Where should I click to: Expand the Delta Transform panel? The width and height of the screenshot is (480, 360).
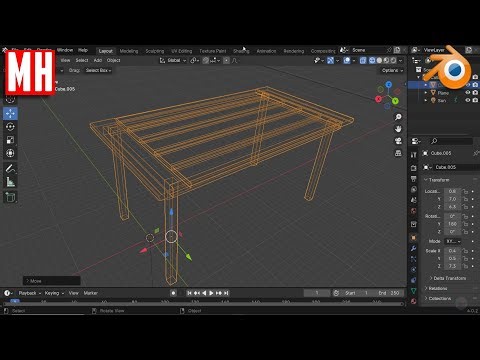click(447, 278)
